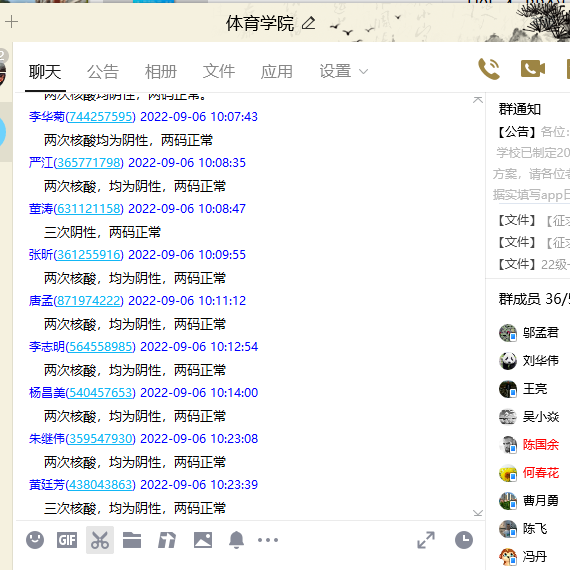The image size is (570, 570).
Task: Edit the 体育学院 group name pencil icon
Action: coord(308,23)
